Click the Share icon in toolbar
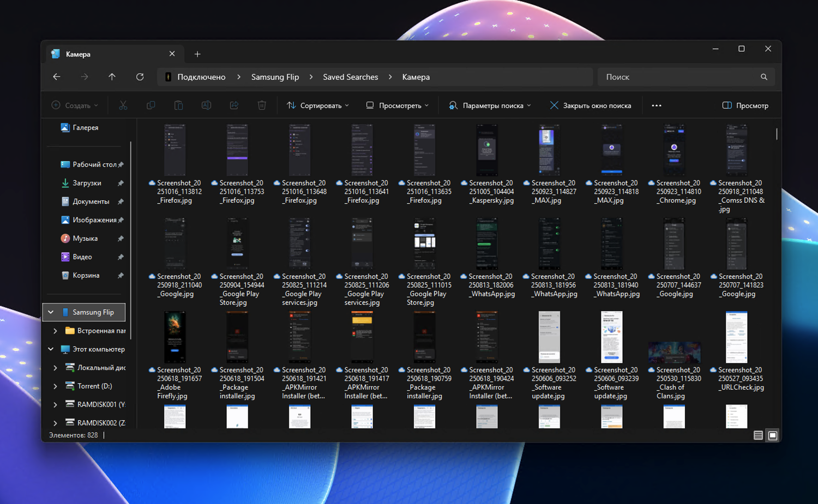Screen dimensions: 818x504 234,105
